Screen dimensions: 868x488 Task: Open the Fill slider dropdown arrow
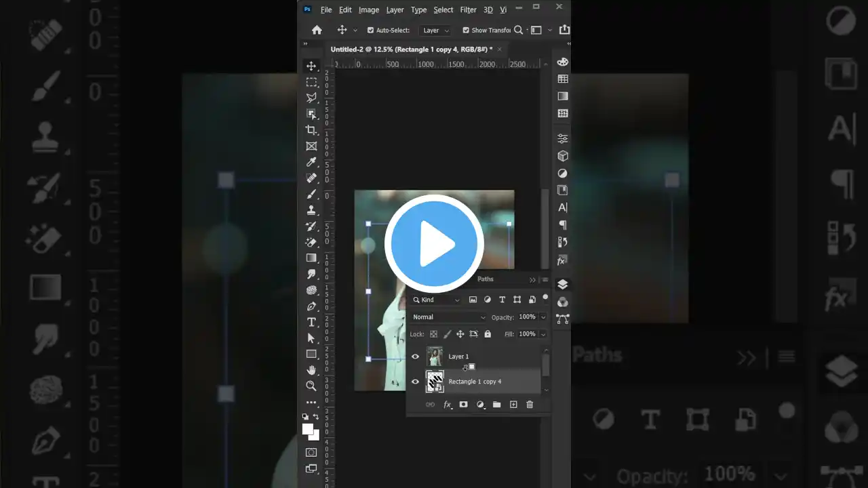tap(543, 334)
